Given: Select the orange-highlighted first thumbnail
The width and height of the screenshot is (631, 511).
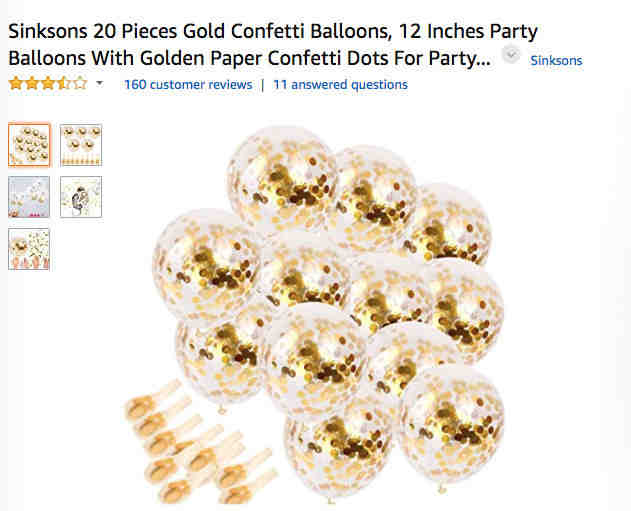Looking at the screenshot, I should 29,145.
